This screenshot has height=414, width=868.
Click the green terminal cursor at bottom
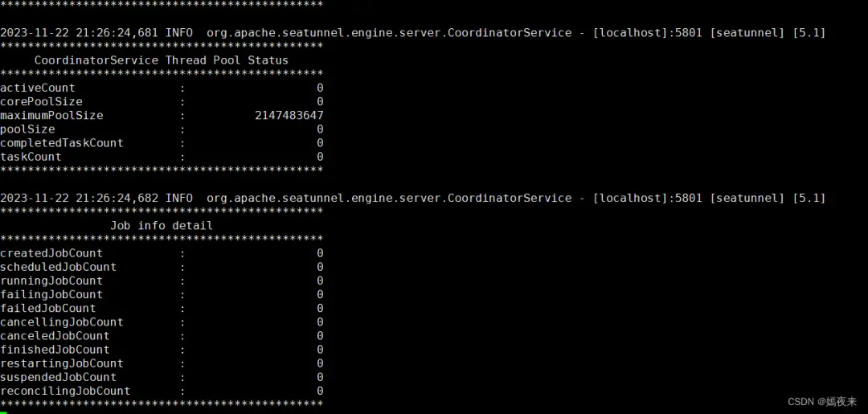tap(3, 412)
